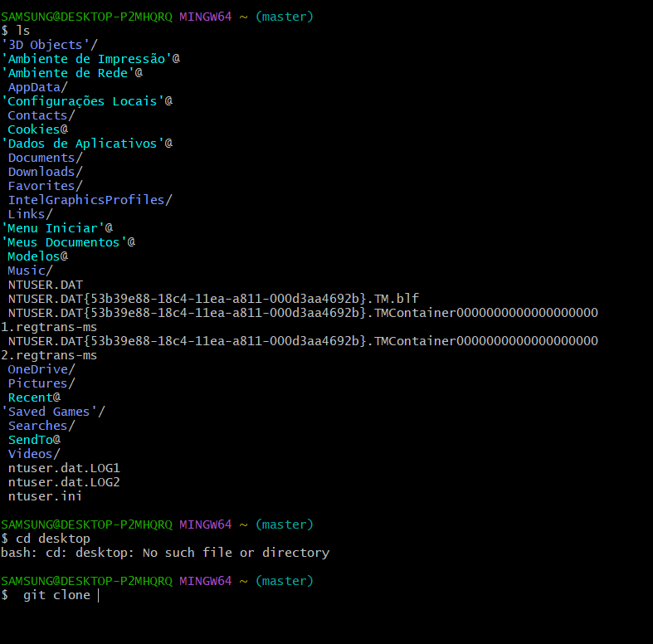Select the AppData/ directory name
This screenshot has height=644, width=653.
pos(38,87)
